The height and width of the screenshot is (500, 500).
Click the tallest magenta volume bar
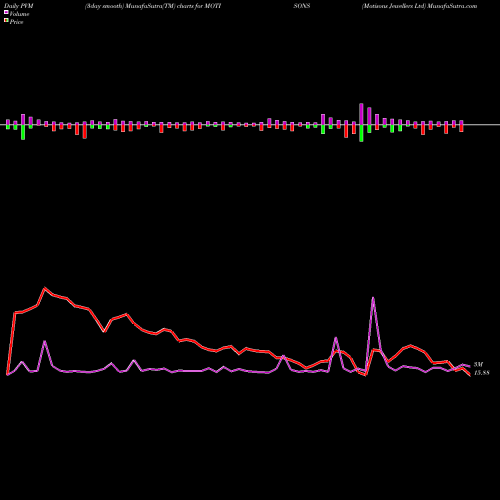pos(361,114)
